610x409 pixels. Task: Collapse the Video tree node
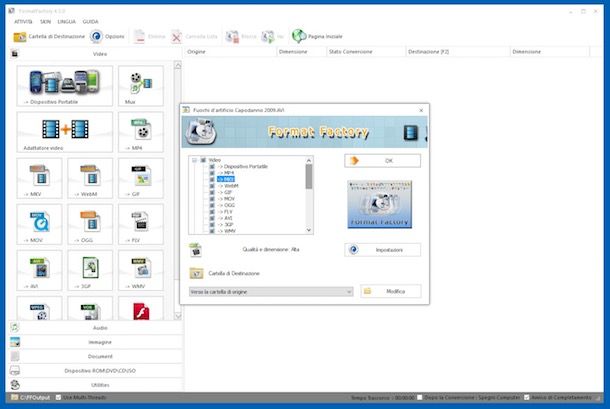tap(195, 160)
